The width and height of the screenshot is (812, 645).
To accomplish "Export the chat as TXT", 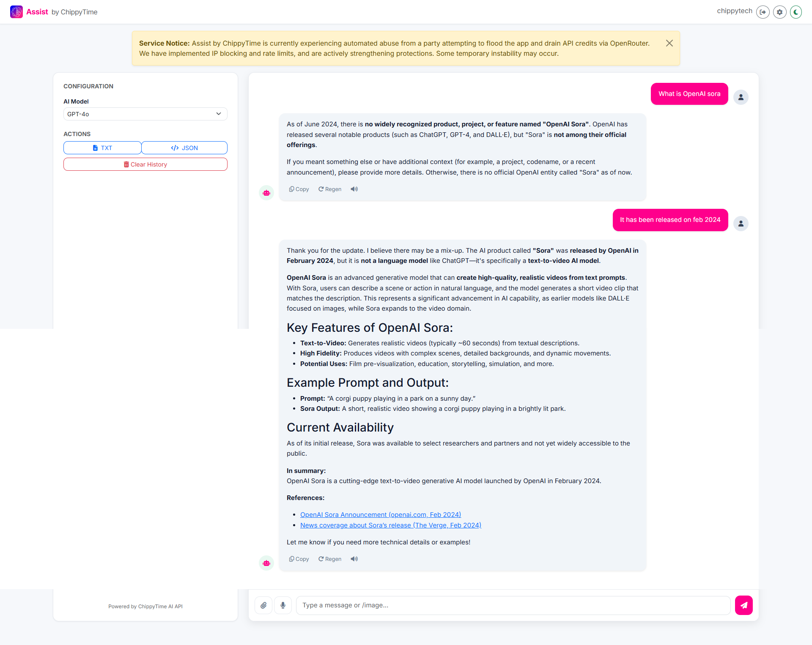I will coord(102,148).
